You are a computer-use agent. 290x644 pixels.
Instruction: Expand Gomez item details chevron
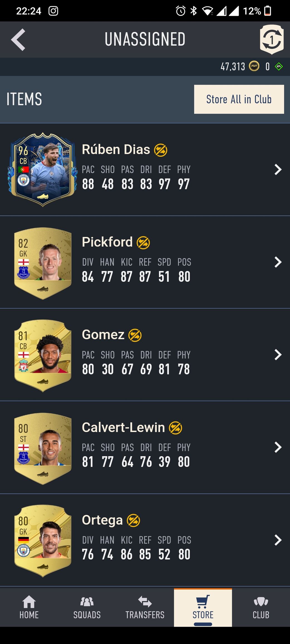pos(278,355)
